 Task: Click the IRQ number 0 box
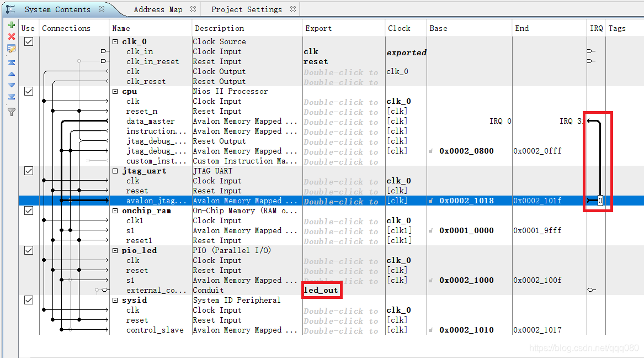[x=600, y=201]
